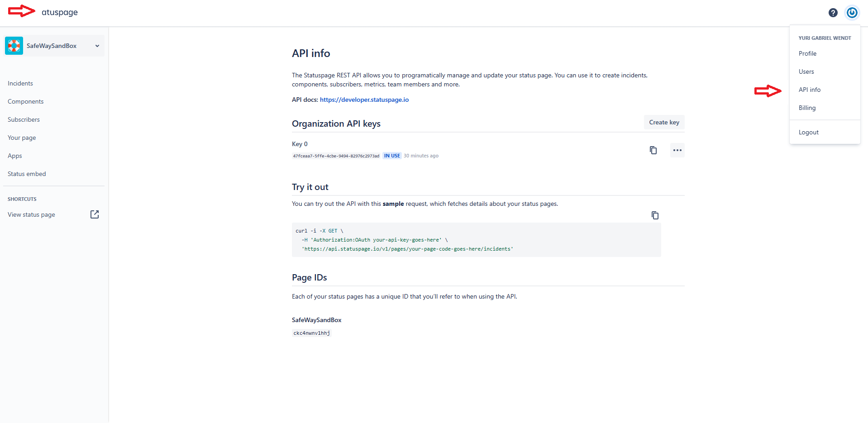Image resolution: width=868 pixels, height=423 pixels.
Task: Click the SafeWaySandBox name under Page IDs
Action: pos(316,320)
